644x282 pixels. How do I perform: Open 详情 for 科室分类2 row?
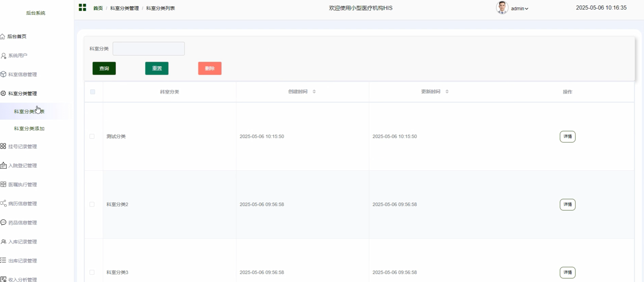[567, 205]
